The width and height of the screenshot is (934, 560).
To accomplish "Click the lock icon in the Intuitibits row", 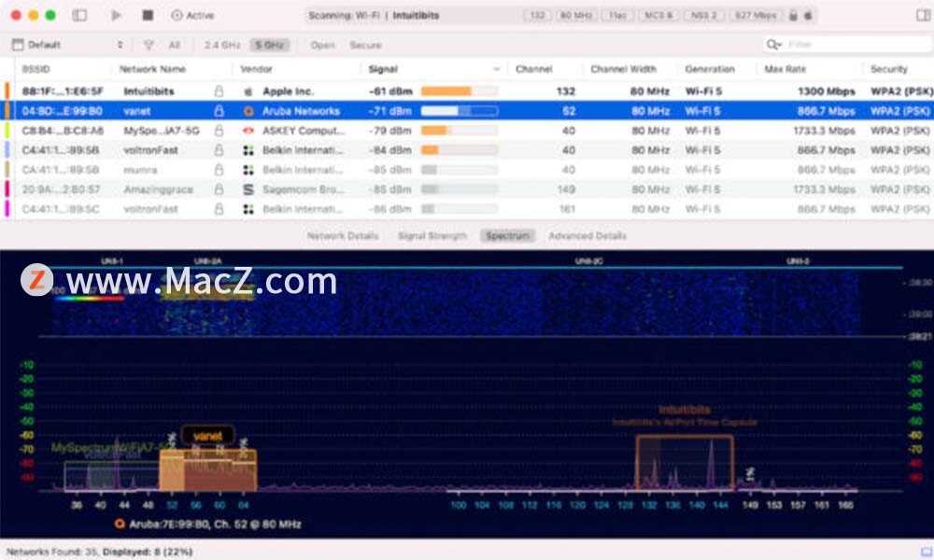I will click(x=219, y=91).
